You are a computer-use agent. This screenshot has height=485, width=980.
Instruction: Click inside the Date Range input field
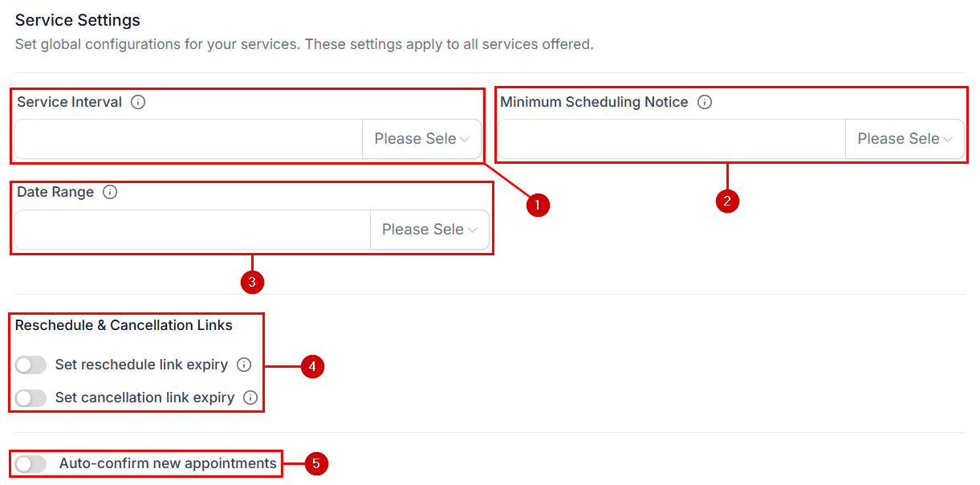pos(189,230)
